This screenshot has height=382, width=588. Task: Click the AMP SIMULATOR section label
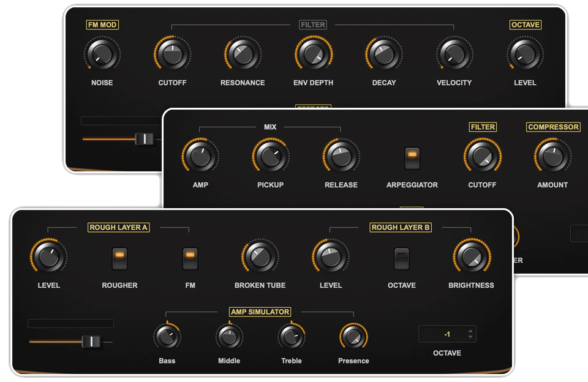coord(260,312)
